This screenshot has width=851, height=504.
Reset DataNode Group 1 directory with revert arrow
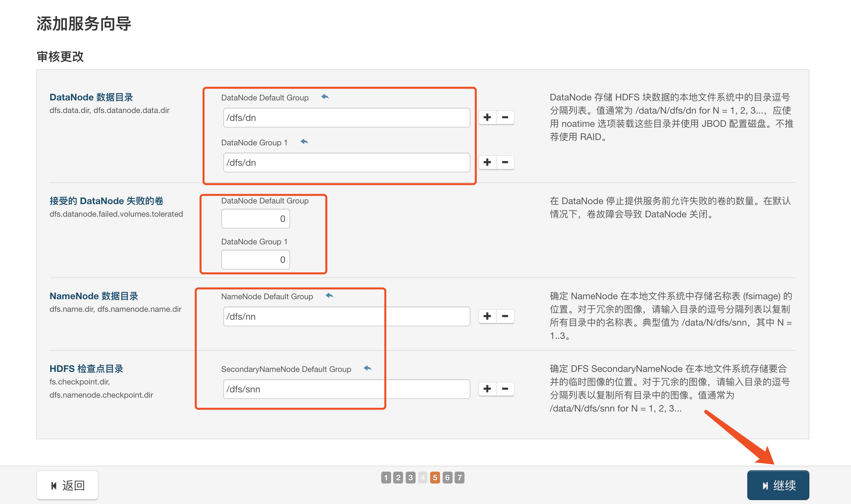[304, 142]
